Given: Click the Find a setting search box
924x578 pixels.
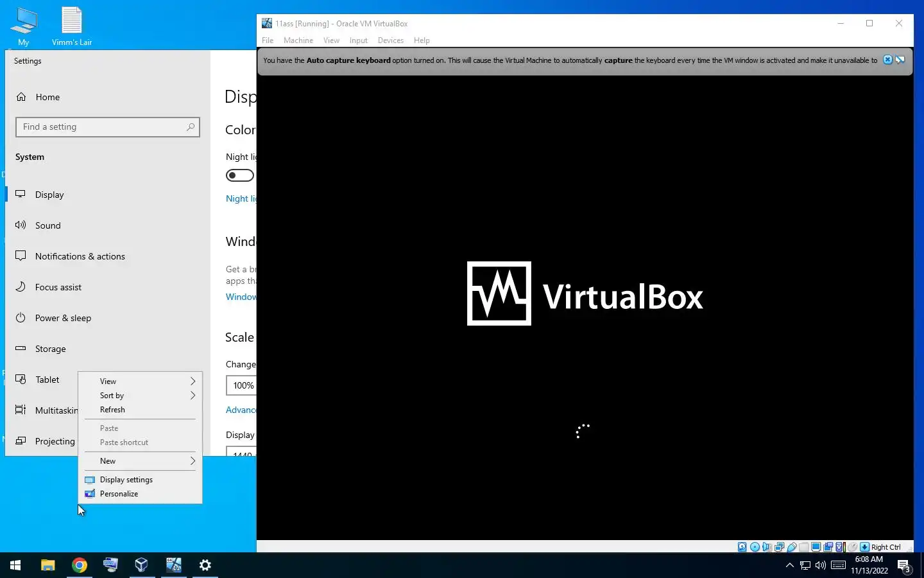Looking at the screenshot, I should click(x=108, y=127).
